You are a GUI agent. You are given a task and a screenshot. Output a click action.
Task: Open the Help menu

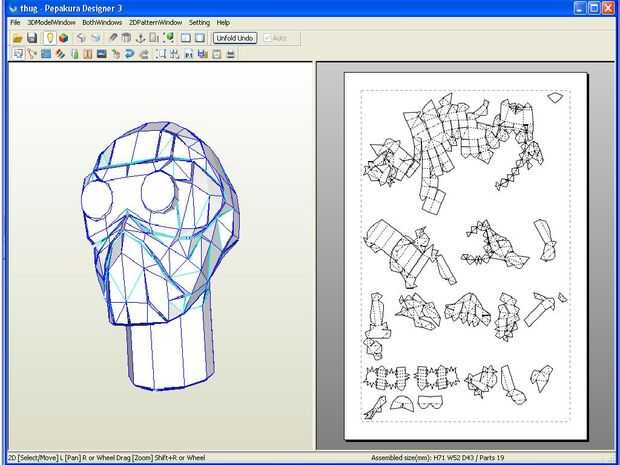(223, 23)
